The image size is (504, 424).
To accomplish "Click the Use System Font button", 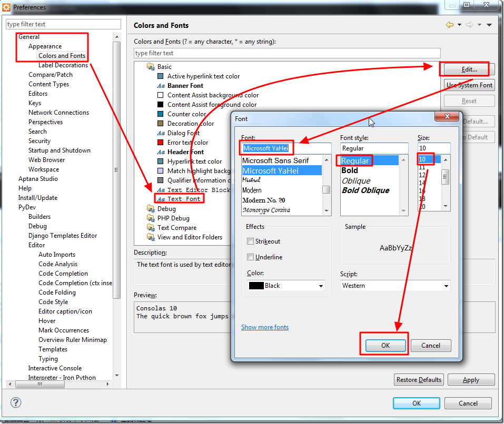I will click(469, 85).
